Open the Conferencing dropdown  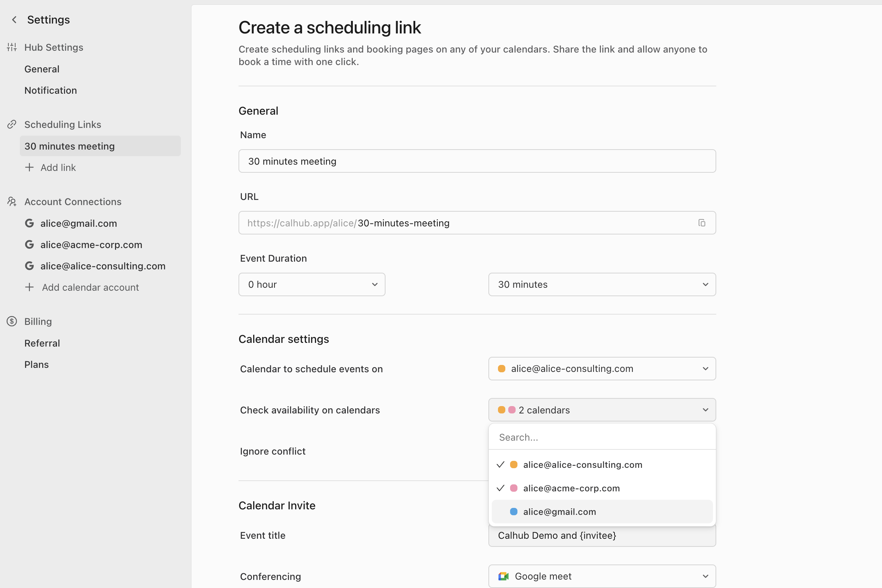click(x=602, y=576)
